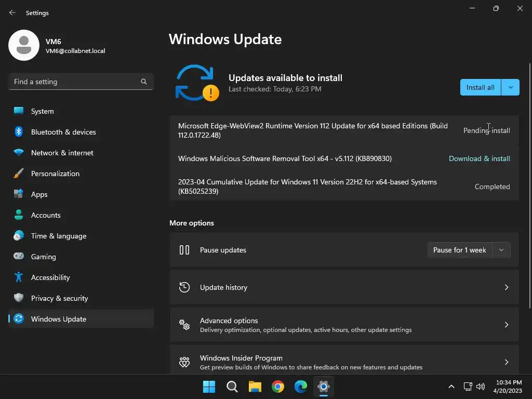Screen dimensions: 532x399
Task: Show hidden system tray icons
Action: pyautogui.click(x=451, y=387)
